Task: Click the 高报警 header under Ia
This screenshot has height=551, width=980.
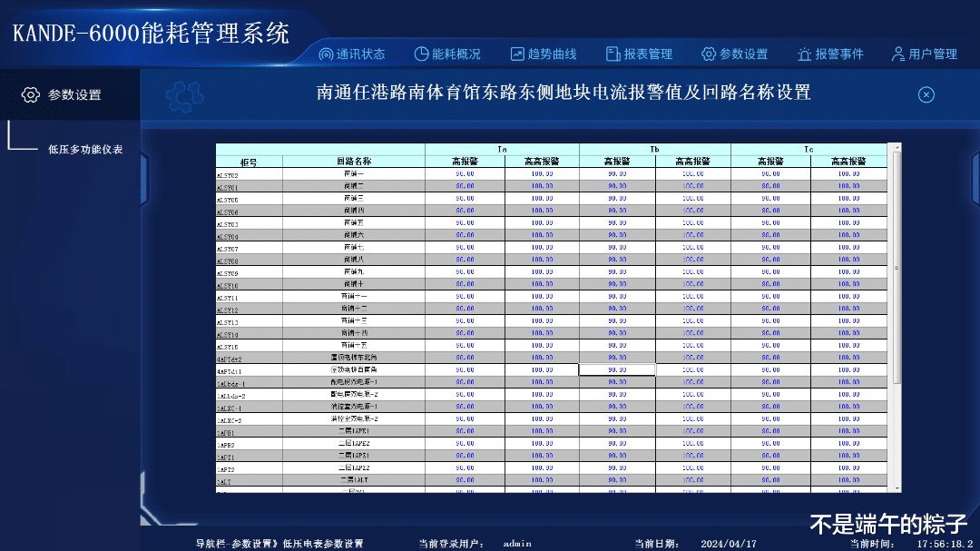Action: click(465, 162)
